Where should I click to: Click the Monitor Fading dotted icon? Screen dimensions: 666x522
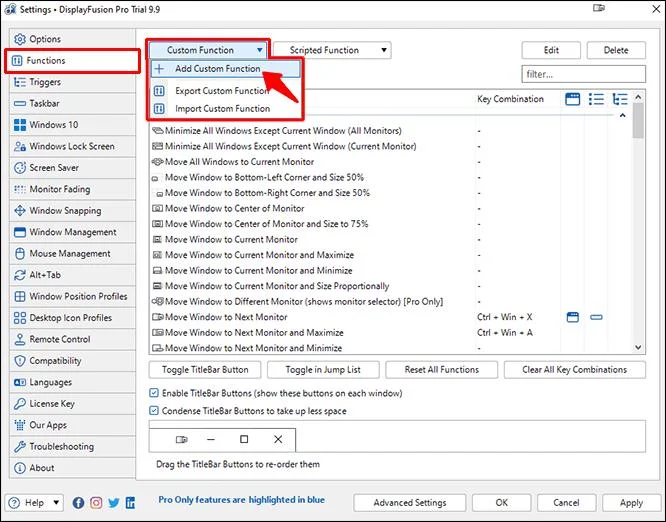[x=20, y=189]
